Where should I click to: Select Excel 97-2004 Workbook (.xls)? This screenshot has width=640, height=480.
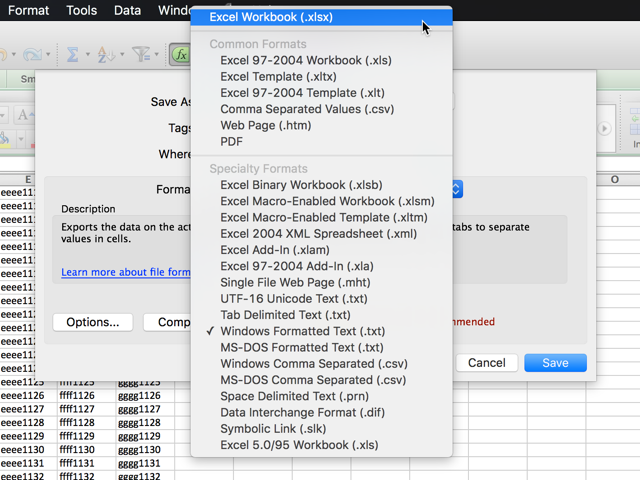tap(322, 60)
